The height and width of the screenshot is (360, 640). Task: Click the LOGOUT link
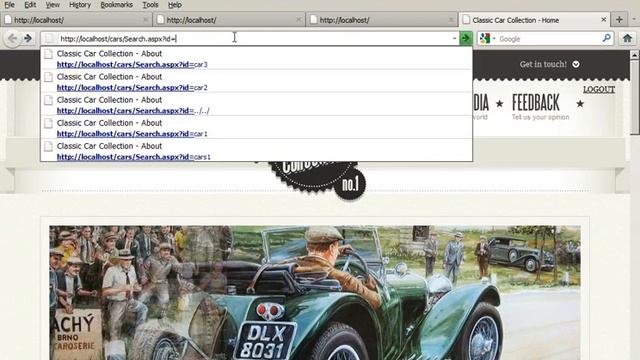(x=599, y=89)
